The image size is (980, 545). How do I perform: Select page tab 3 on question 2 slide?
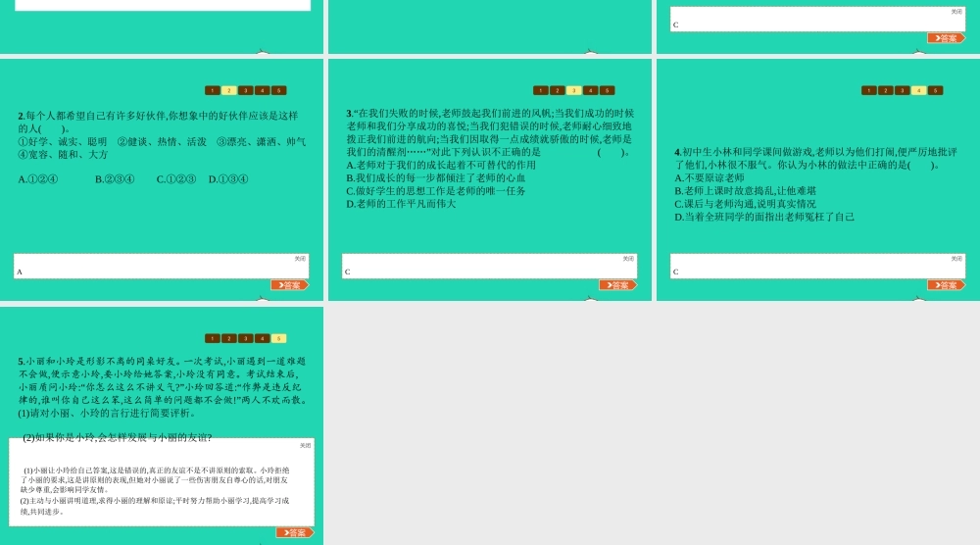tap(246, 90)
